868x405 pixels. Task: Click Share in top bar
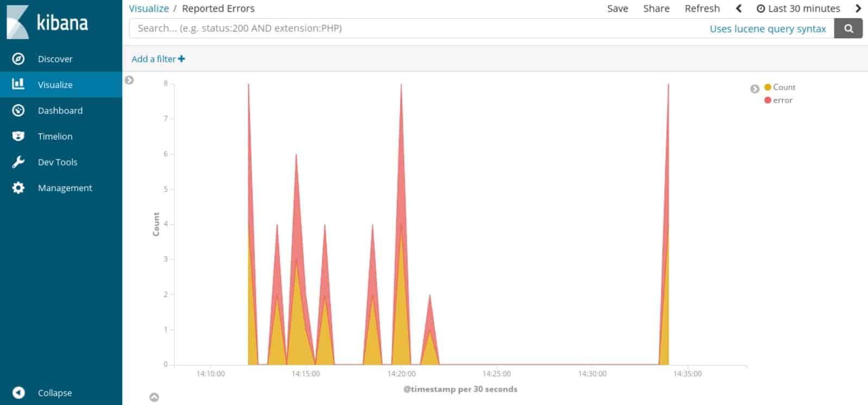tap(656, 8)
